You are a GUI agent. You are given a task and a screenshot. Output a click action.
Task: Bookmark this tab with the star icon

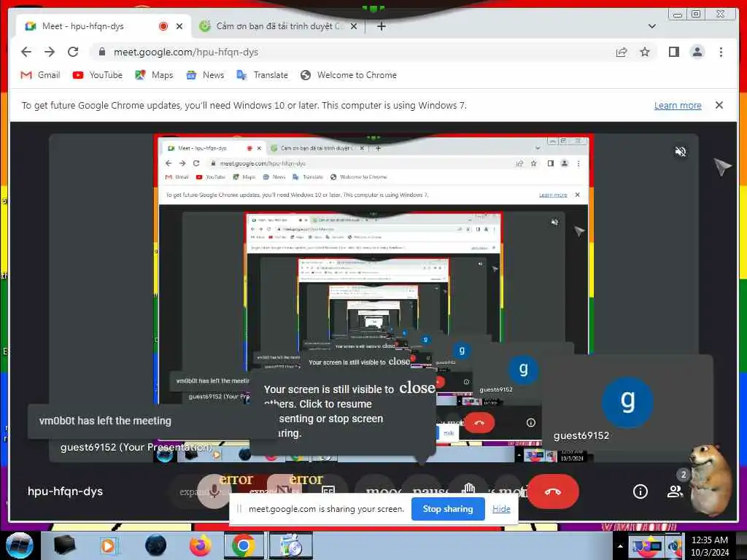pyautogui.click(x=645, y=52)
